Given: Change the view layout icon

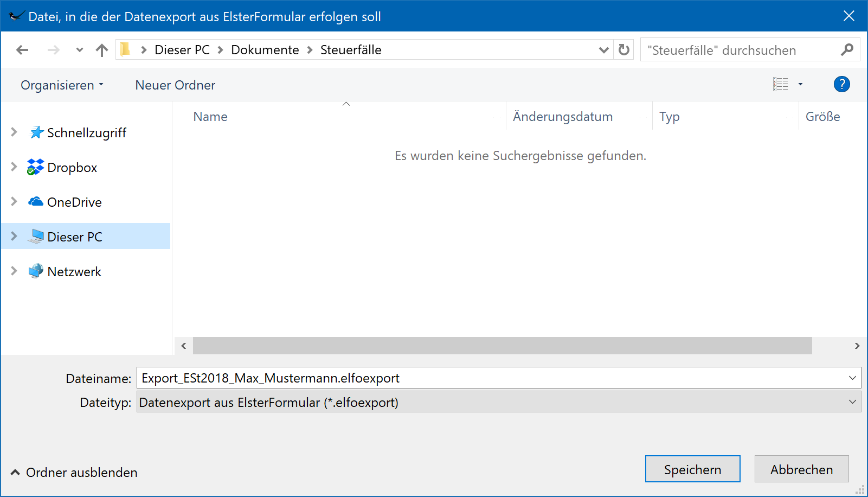Looking at the screenshot, I should click(780, 84).
